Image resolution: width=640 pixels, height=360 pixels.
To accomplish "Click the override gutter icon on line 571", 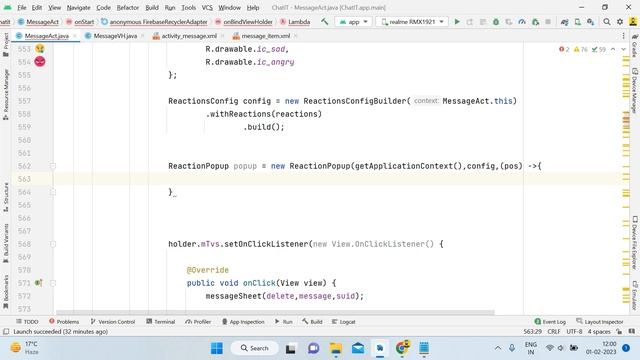I will (38, 282).
